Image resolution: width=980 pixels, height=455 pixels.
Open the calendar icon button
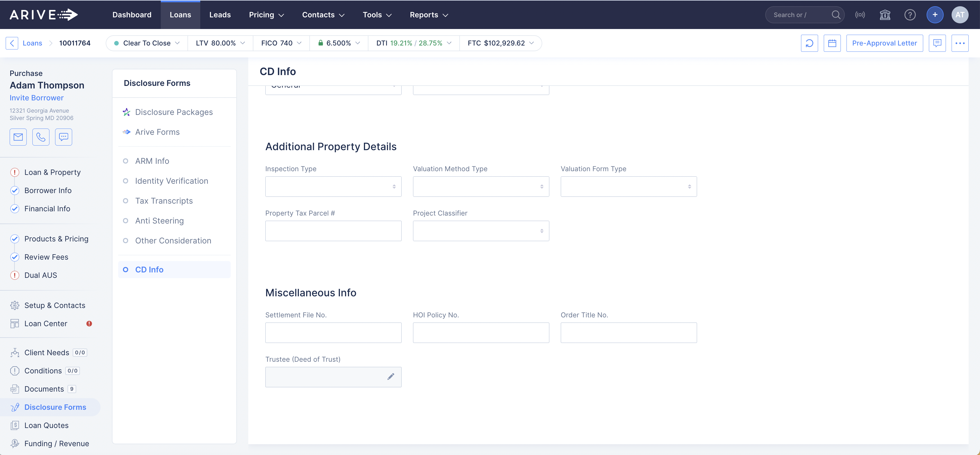832,43
